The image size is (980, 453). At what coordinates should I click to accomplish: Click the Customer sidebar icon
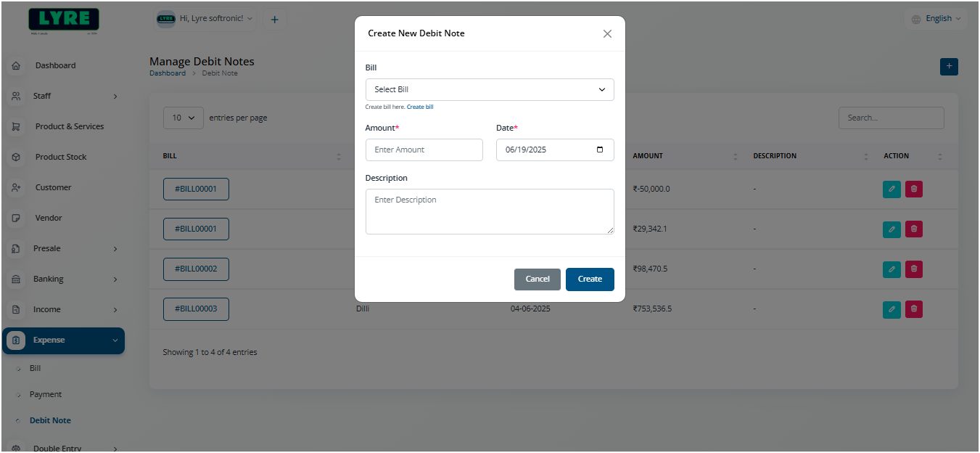coord(15,187)
